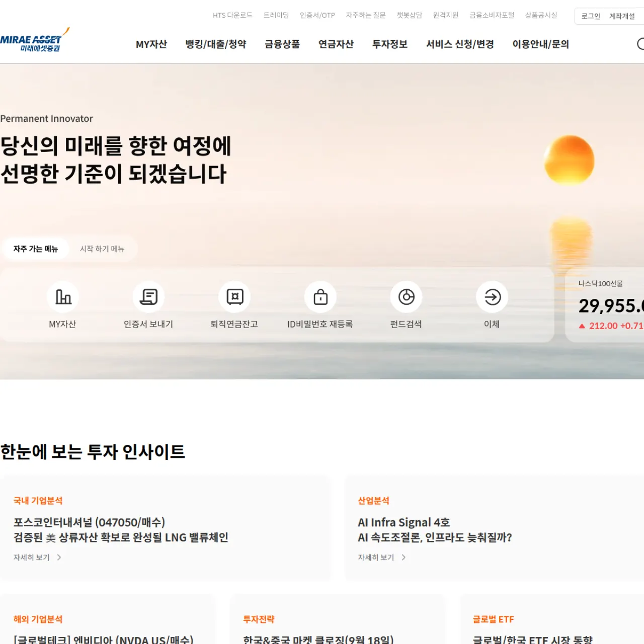The height and width of the screenshot is (644, 644).
Task: Open the 펀드검색 chart icon
Action: 407,297
